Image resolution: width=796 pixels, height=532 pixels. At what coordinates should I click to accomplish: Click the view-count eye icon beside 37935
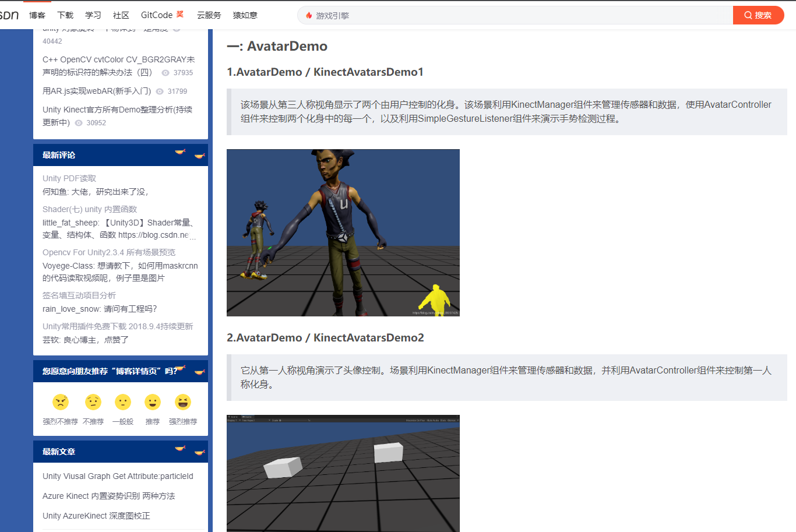coord(165,73)
